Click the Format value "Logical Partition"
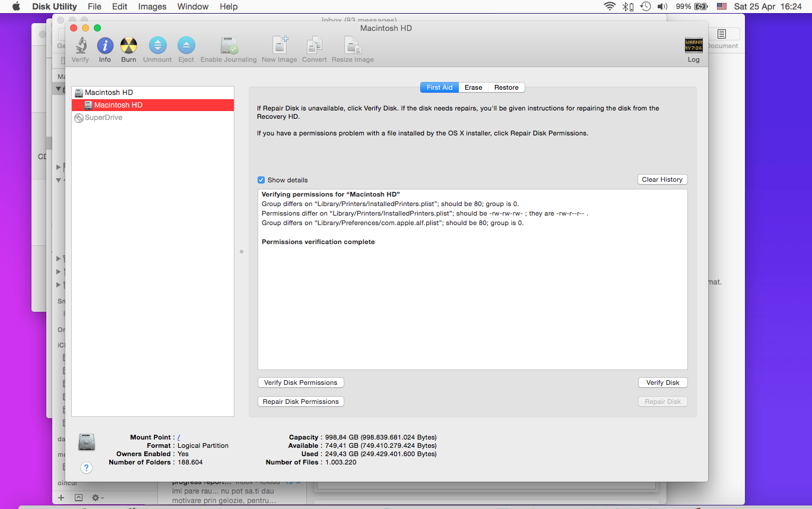This screenshot has height=509, width=812. (203, 445)
